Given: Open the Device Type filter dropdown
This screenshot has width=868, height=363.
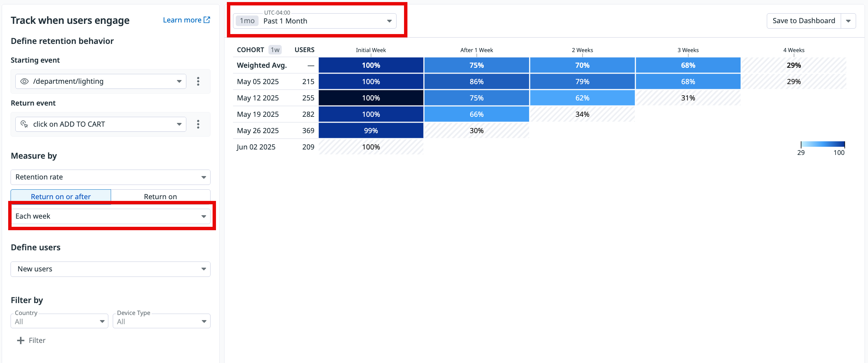Looking at the screenshot, I should click(204, 321).
